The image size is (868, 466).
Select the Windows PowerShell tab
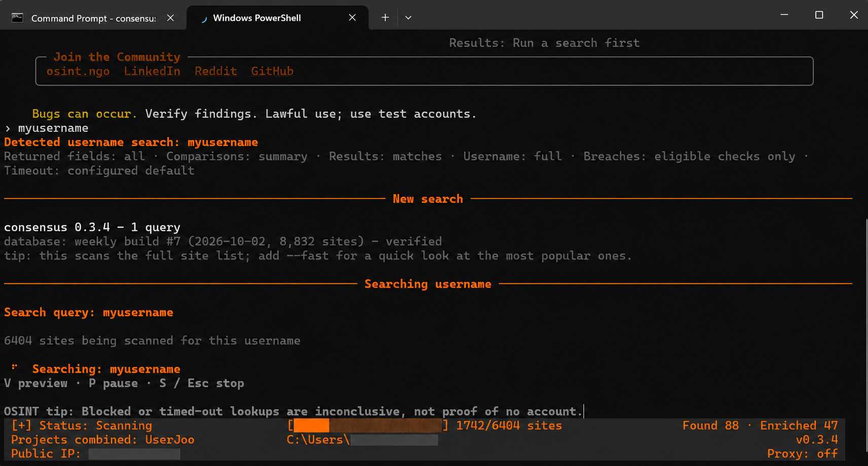coord(277,18)
